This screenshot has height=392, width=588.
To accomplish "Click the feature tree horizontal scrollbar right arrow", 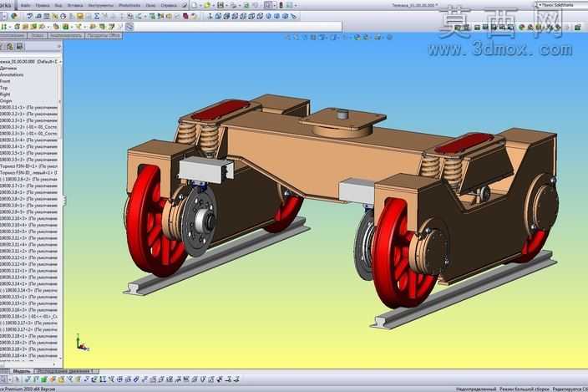I will (x=55, y=364).
